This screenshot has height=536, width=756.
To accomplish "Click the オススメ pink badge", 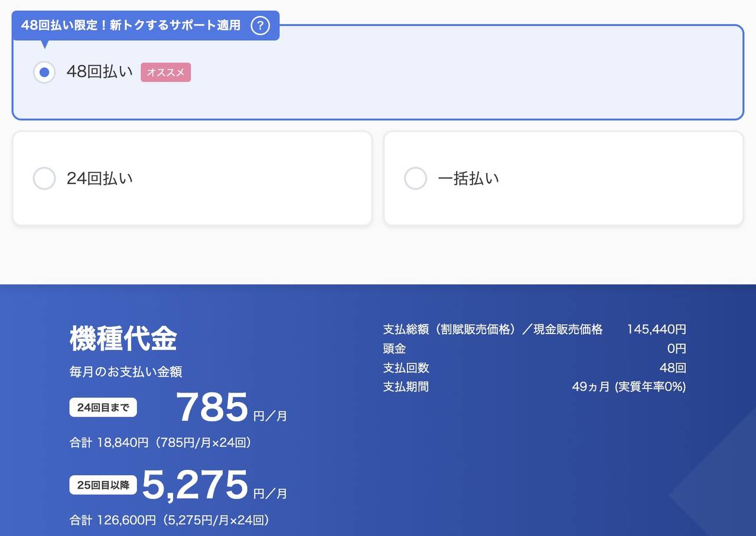I will point(165,72).
